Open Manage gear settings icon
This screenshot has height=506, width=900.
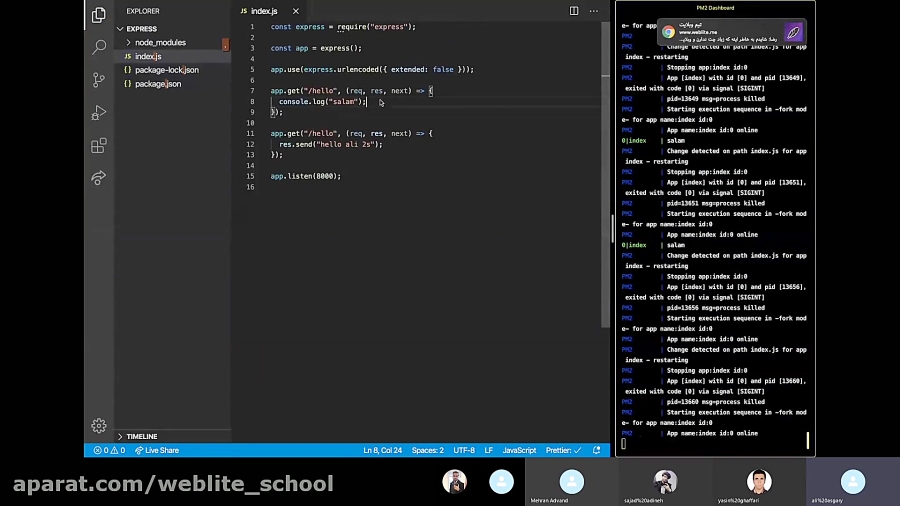point(99,425)
